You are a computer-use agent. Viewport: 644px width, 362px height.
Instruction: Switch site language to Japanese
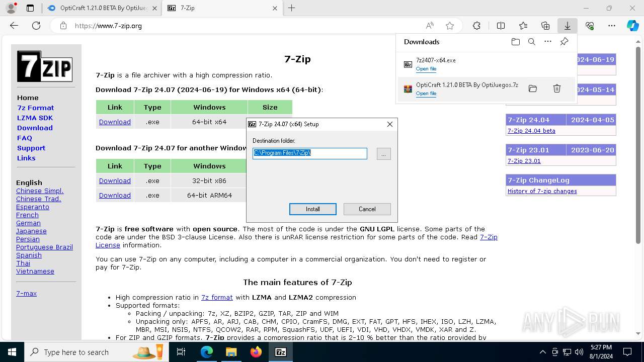tap(31, 231)
